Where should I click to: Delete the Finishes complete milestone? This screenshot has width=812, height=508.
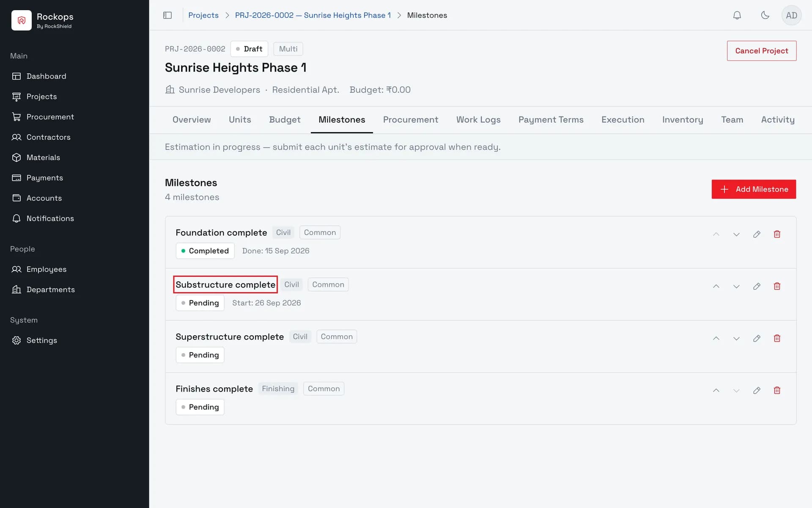coord(777,390)
